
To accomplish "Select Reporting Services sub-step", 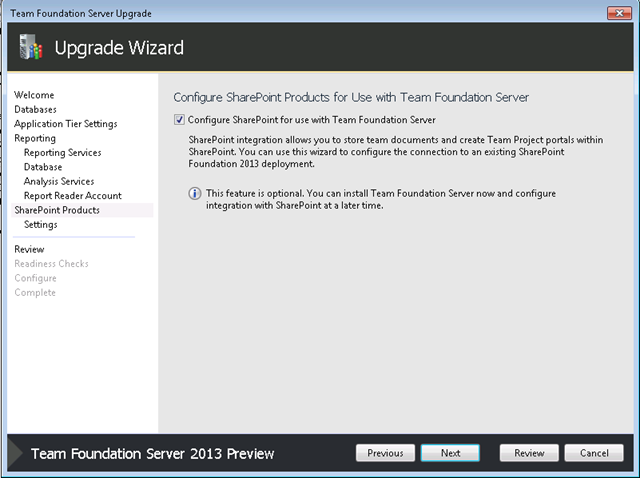I will tap(62, 153).
